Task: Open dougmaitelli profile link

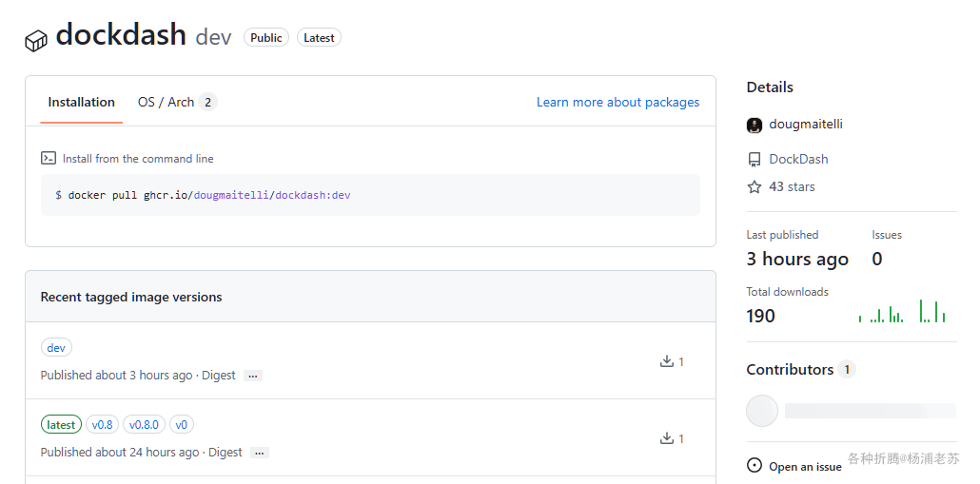Action: (806, 124)
